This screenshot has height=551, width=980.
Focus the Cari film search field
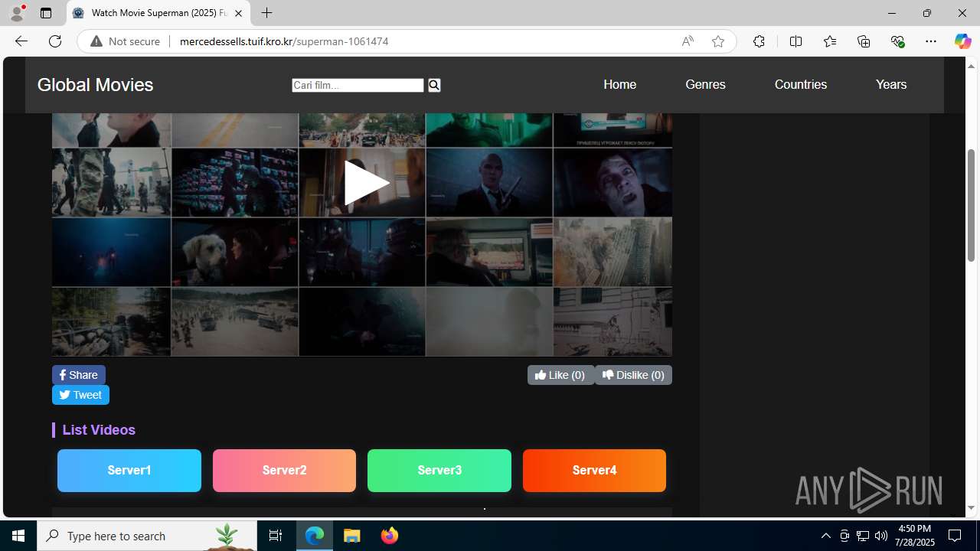(358, 85)
